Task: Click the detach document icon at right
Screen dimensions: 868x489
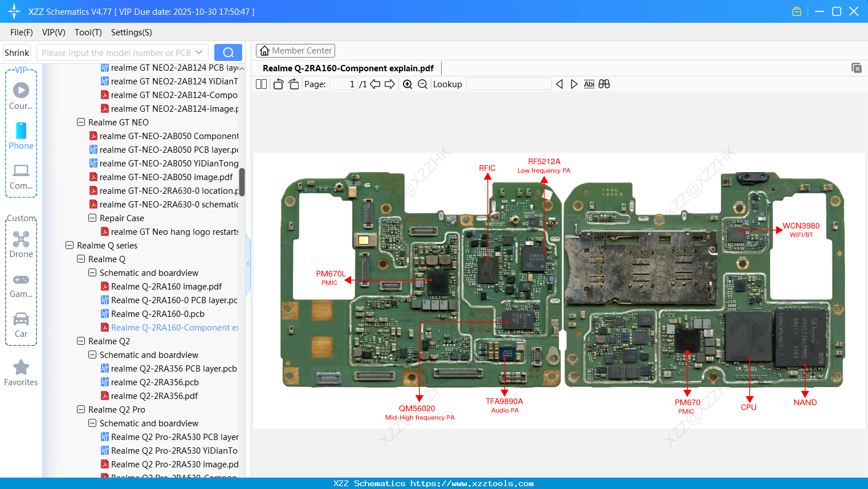Action: tap(857, 68)
